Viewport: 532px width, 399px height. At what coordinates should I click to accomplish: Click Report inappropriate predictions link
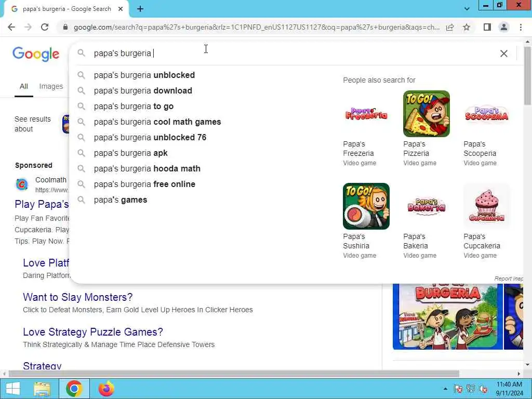509,278
